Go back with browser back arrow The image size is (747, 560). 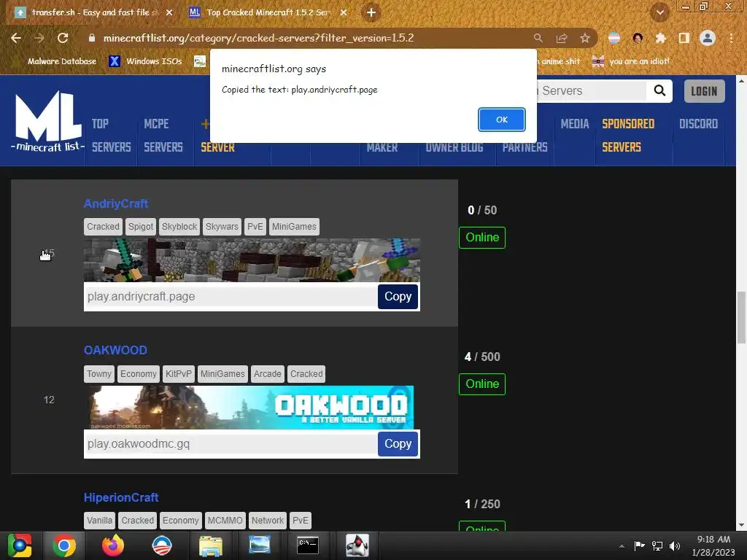16,38
